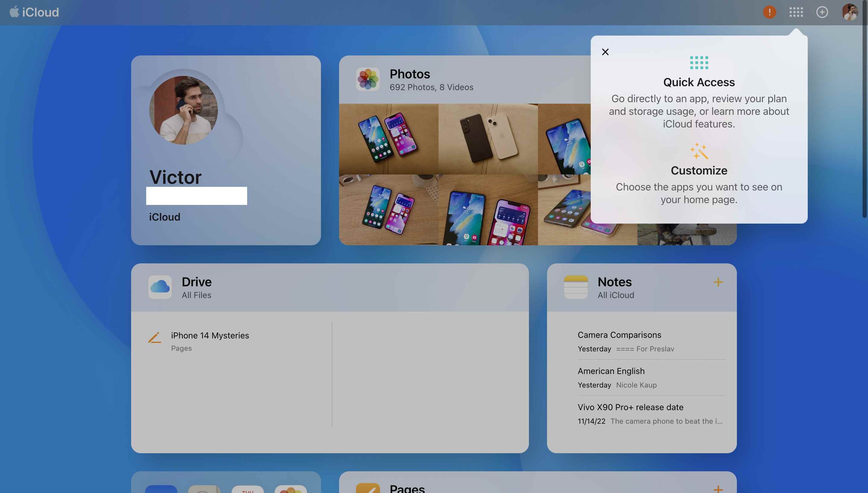868x493 pixels.
Task: Click the Quick Access heading
Action: click(699, 82)
